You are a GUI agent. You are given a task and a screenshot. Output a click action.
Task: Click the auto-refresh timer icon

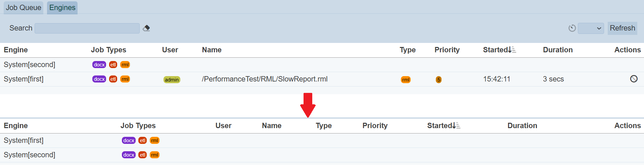coord(572,28)
